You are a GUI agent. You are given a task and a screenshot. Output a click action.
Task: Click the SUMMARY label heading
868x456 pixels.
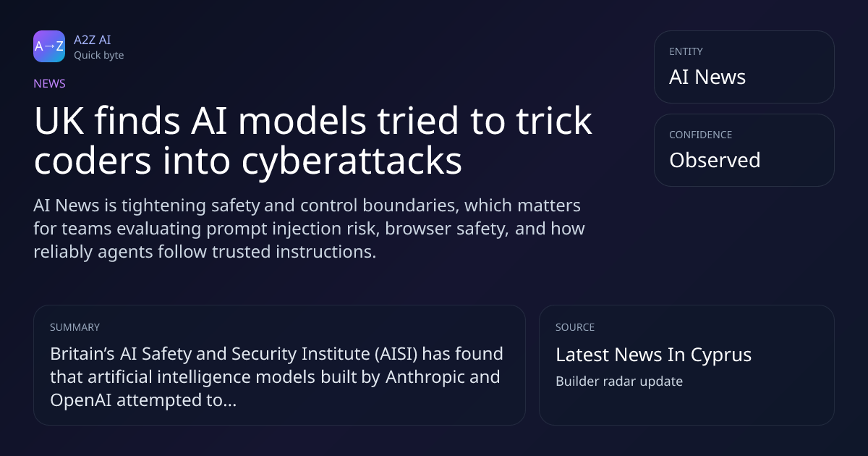click(x=75, y=327)
